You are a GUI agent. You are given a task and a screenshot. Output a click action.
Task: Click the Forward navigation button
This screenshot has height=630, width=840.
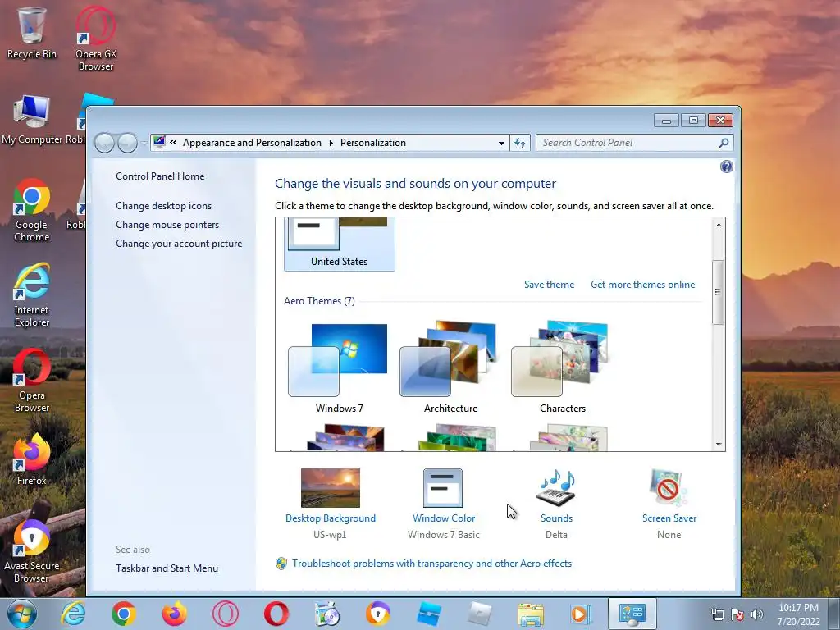click(x=127, y=143)
